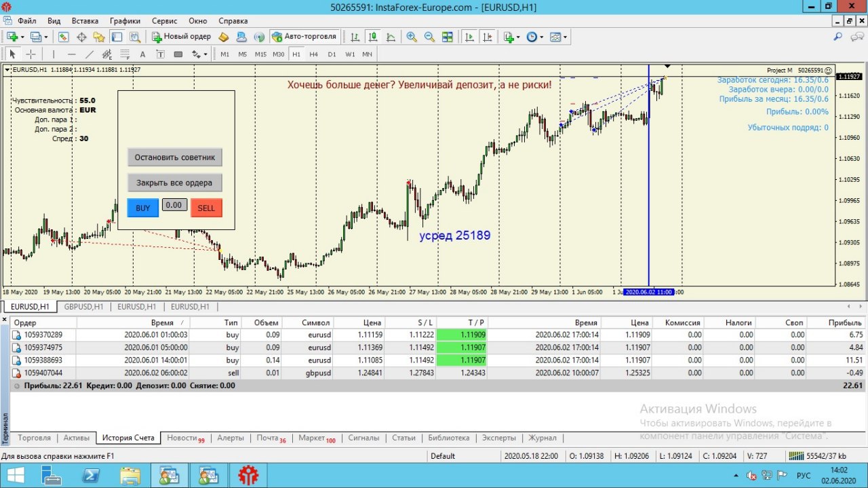Image resolution: width=868 pixels, height=488 pixels.
Task: Toggle the Market Watch icon
Action: (64, 37)
